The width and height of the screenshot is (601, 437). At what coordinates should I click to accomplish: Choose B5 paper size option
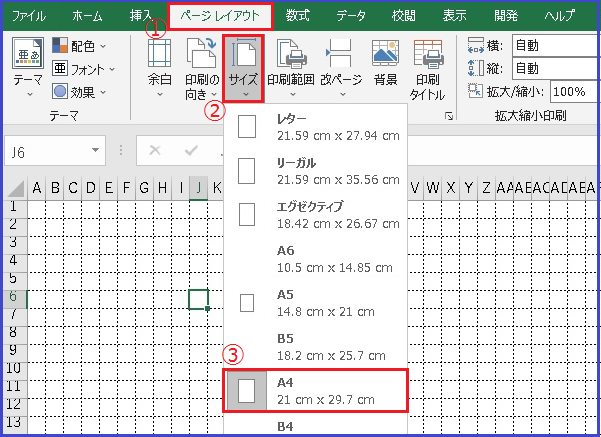(x=315, y=347)
